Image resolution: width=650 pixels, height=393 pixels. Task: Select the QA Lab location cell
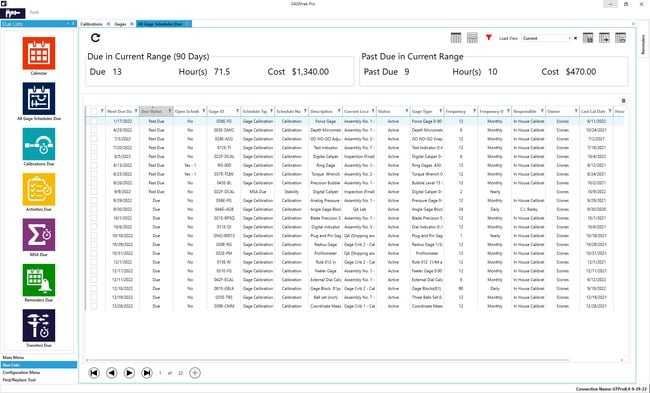coord(359,209)
